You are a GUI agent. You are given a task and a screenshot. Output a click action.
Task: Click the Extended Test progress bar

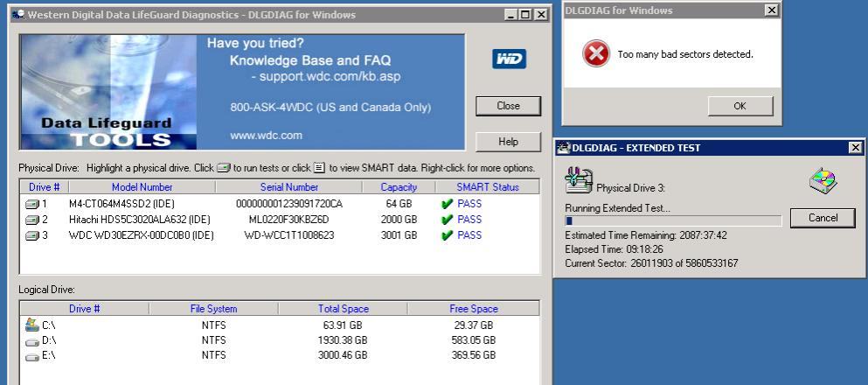coord(673,221)
